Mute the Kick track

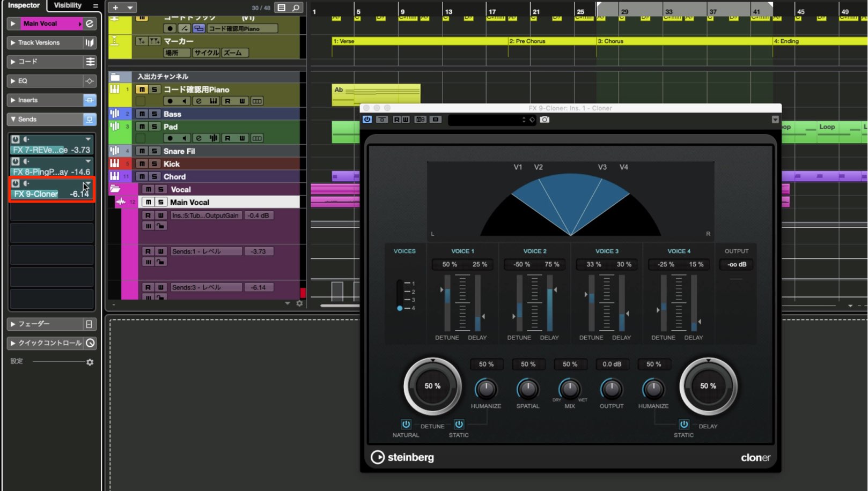[x=142, y=164]
